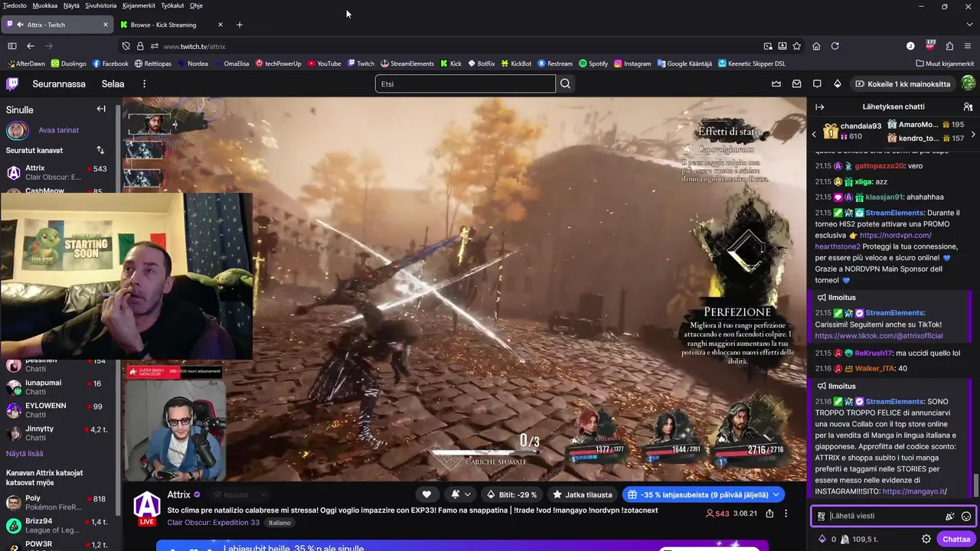980x551 pixels.
Task: Close the Attrix - Twitch tab
Action: (x=106, y=24)
